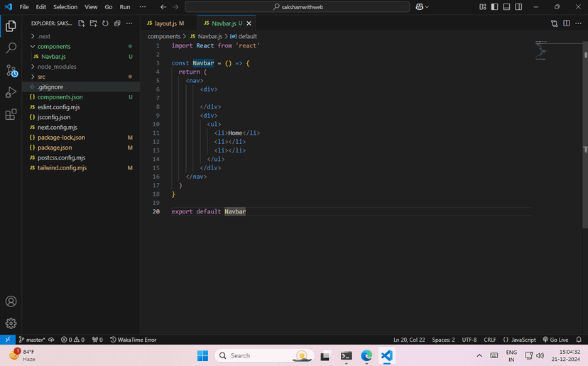Open the Extensions view
The height and width of the screenshot is (366, 588).
(x=11, y=114)
